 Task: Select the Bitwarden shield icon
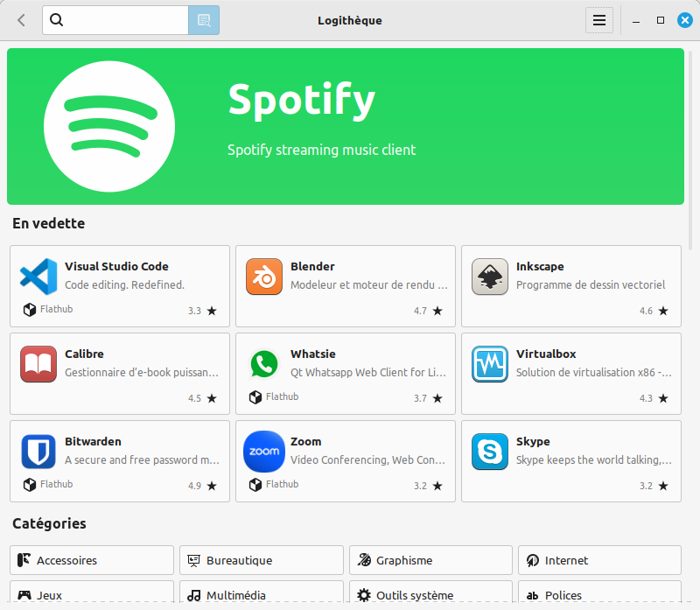coord(38,452)
